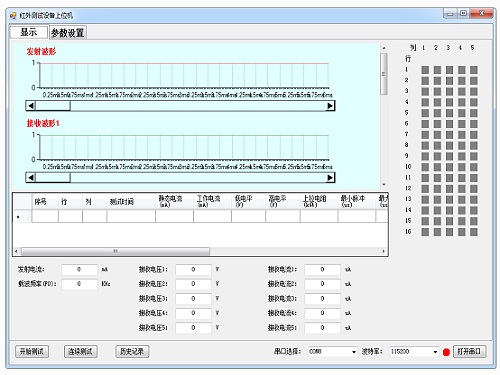The image size is (500, 375).
Task: Click the 打开串口 button
Action: (469, 351)
